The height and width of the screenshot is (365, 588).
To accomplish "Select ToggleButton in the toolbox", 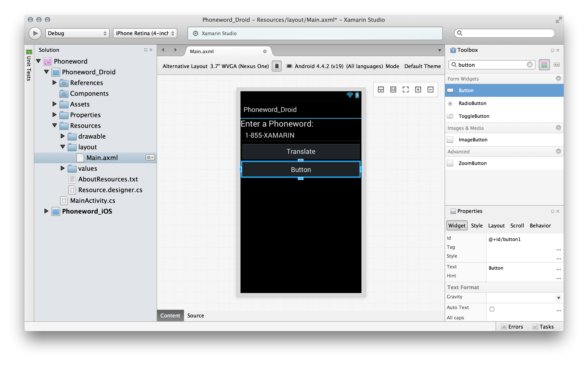I will pos(474,116).
